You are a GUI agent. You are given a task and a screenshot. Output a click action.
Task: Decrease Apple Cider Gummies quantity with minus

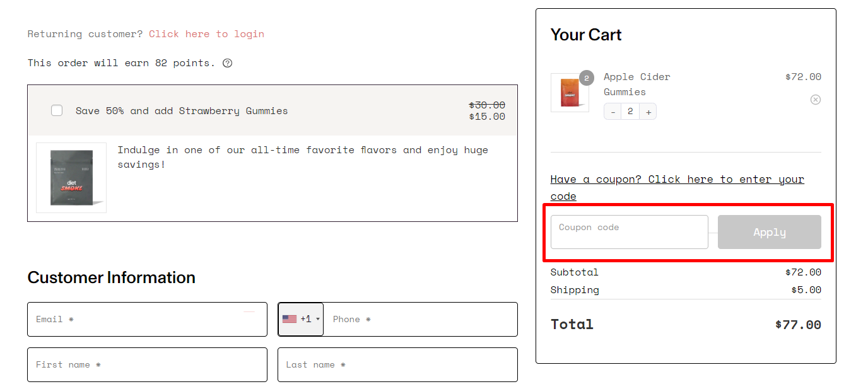coord(613,112)
